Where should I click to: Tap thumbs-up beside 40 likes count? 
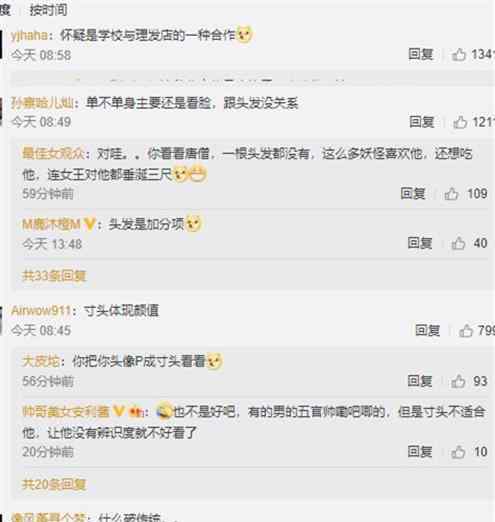click(x=458, y=243)
